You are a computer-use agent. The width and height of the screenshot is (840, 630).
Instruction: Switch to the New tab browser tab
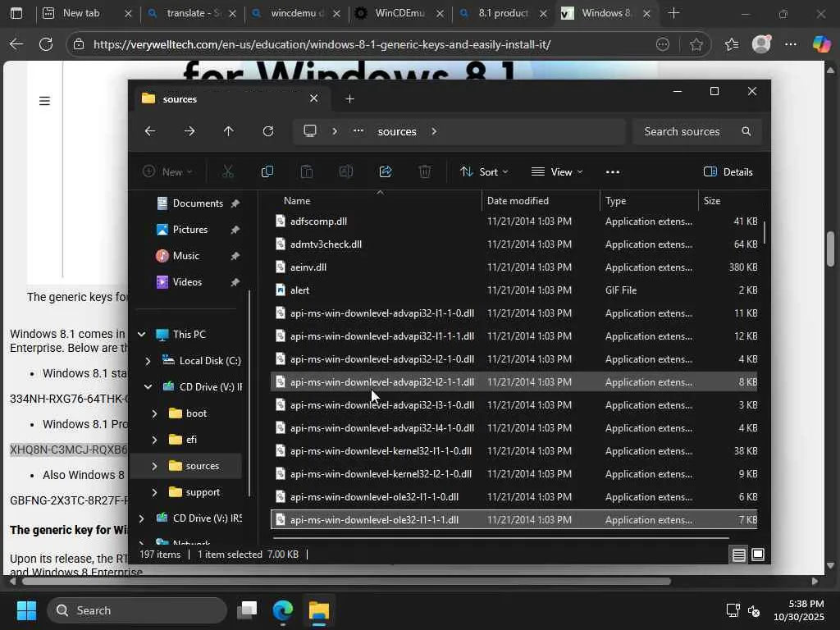point(85,13)
